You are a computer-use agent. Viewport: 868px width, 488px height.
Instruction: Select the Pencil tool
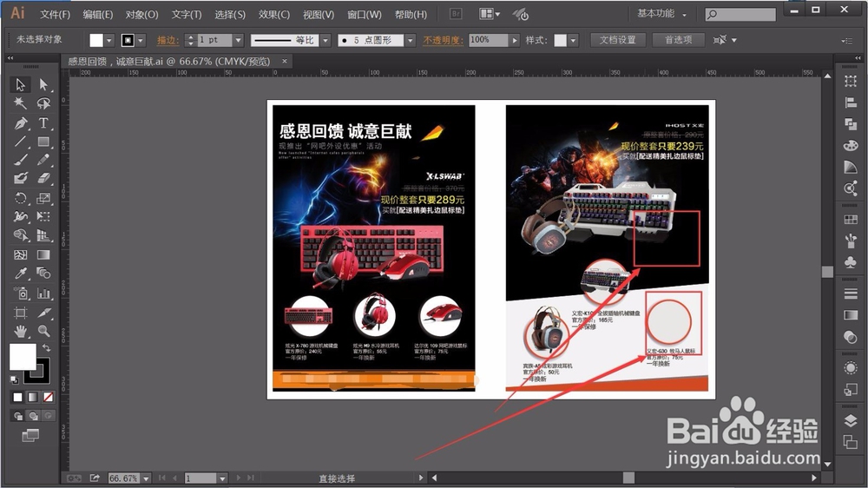(x=43, y=160)
